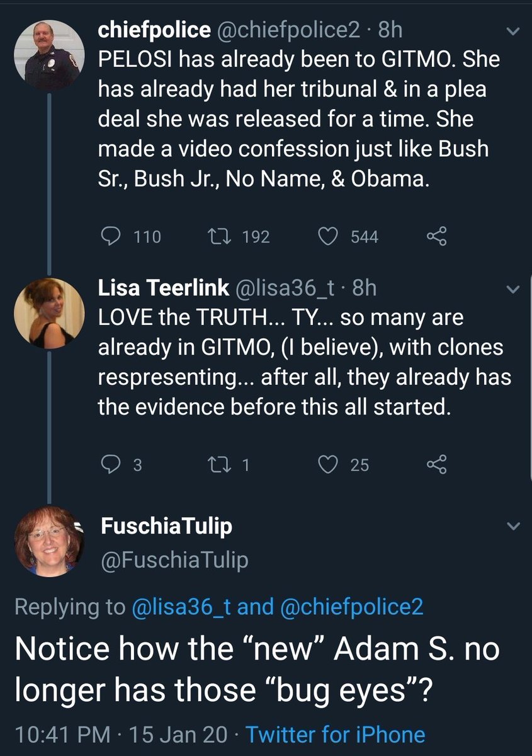The image size is (532, 756).
Task: Like chiefpolice's tweet with 544 likes
Action: 327,236
